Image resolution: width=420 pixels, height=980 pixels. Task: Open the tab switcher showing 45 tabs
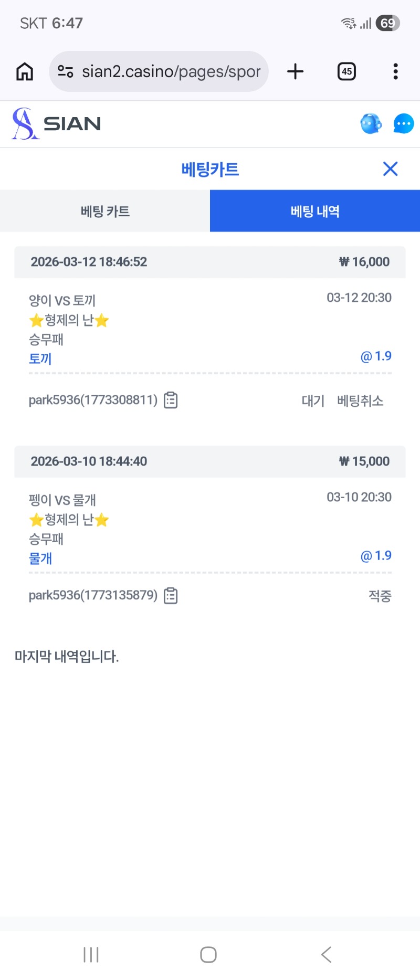346,71
